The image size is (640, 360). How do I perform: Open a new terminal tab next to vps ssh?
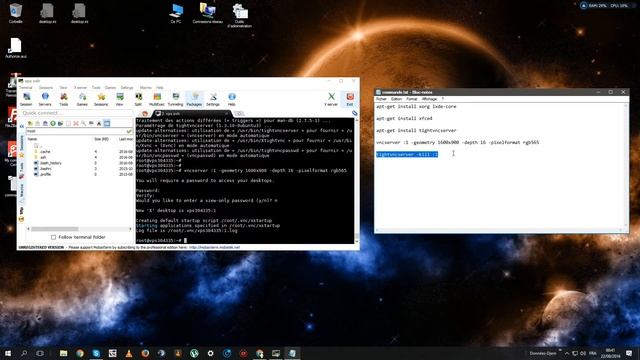tap(239, 113)
